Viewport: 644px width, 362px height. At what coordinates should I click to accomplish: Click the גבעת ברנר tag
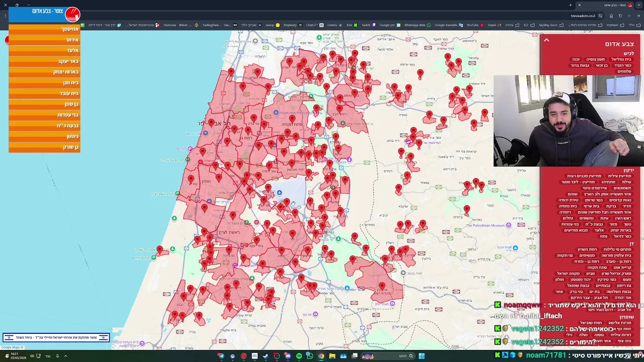580,65
